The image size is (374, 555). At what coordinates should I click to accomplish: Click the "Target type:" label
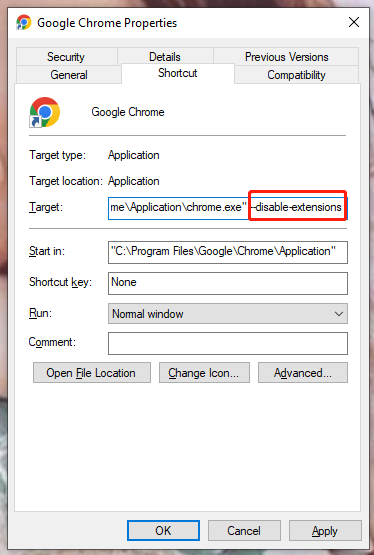57,155
